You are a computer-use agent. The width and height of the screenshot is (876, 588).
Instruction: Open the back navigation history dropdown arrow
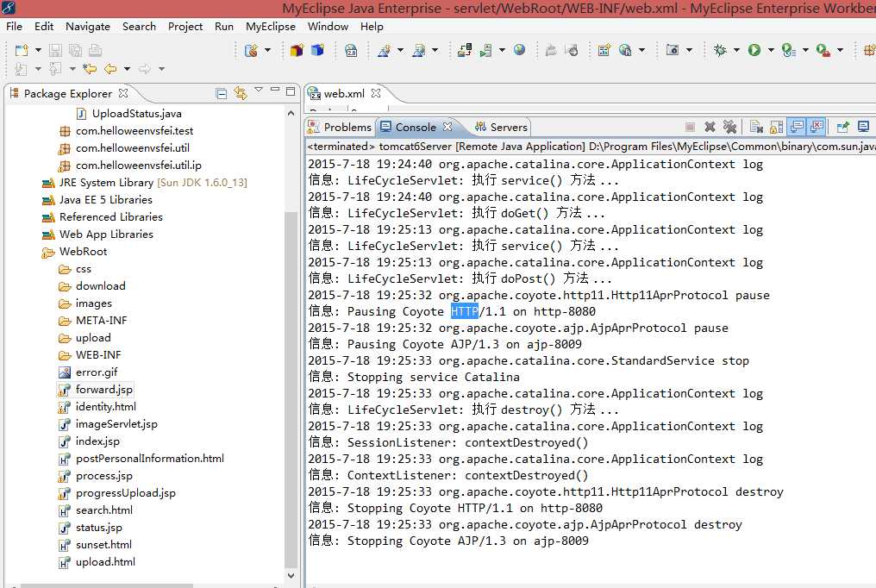127,69
